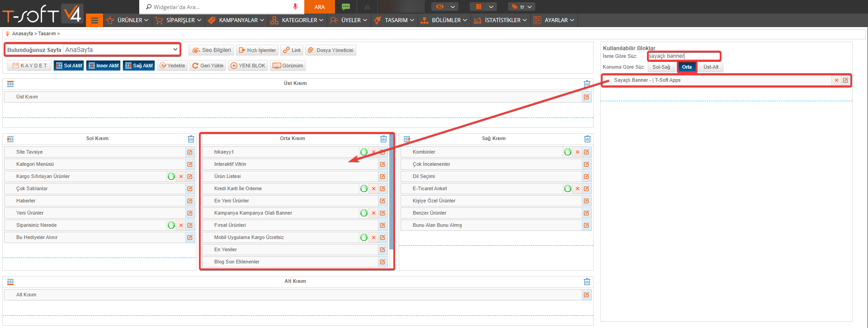Image resolution: width=868 pixels, height=328 pixels.
Task: Click the YENİ BLOK button
Action: tap(248, 66)
